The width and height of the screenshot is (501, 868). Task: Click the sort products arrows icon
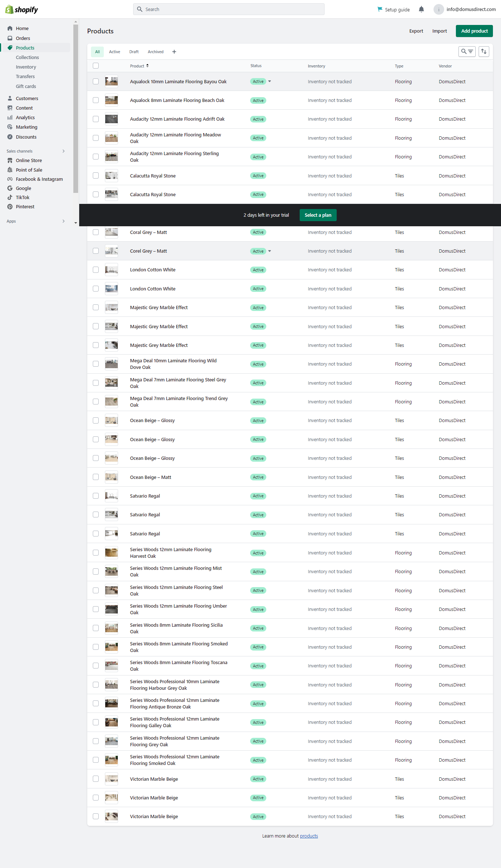tap(483, 52)
